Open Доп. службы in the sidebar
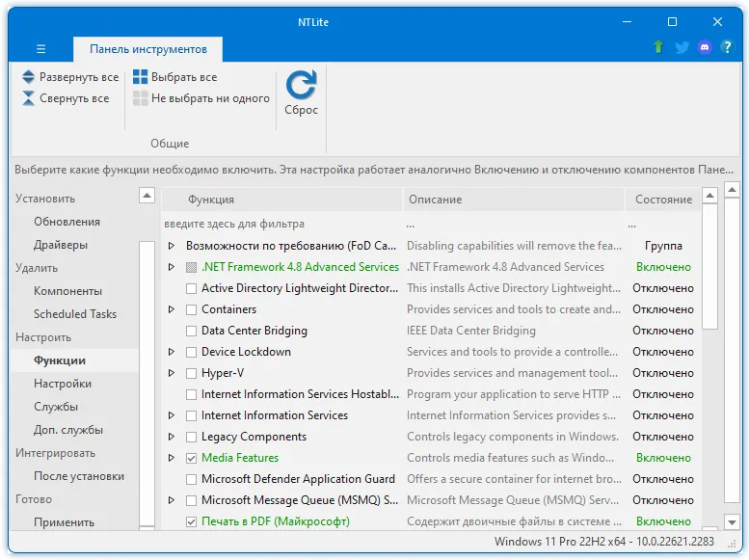This screenshot has width=749, height=560. tap(68, 430)
